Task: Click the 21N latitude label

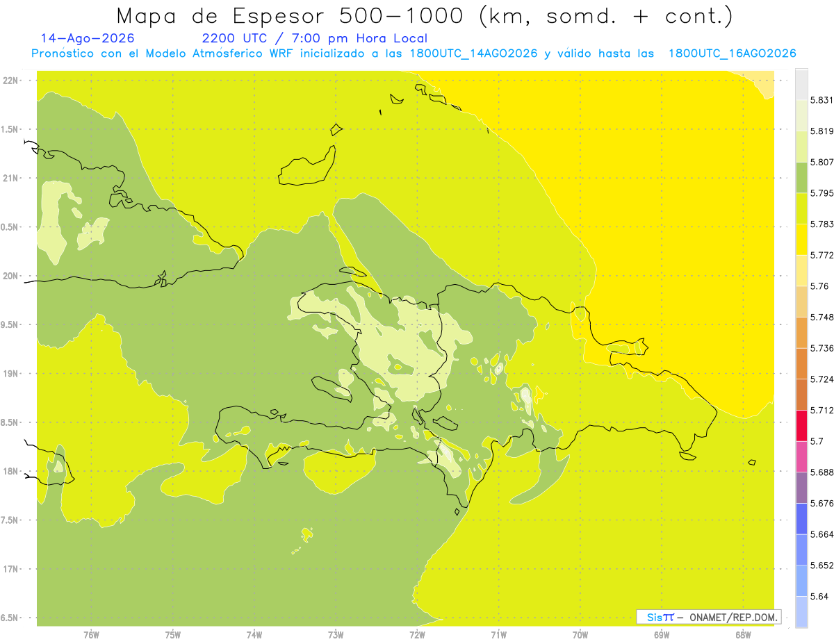Action: point(10,179)
